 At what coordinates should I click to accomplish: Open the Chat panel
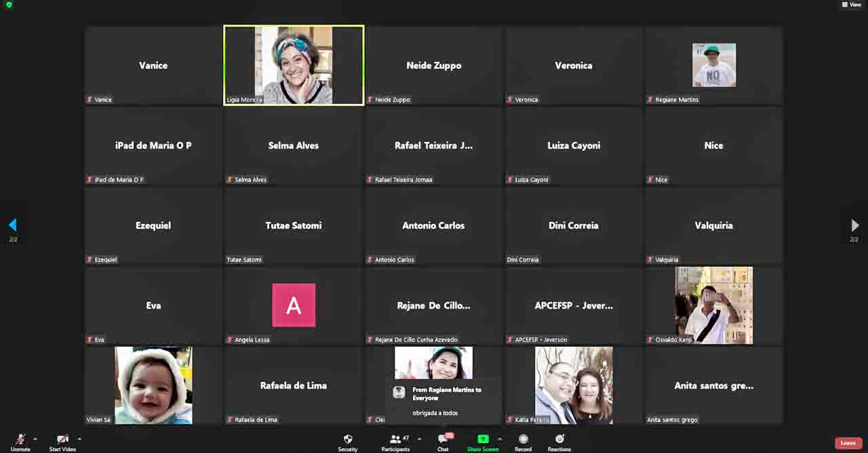[443, 442]
